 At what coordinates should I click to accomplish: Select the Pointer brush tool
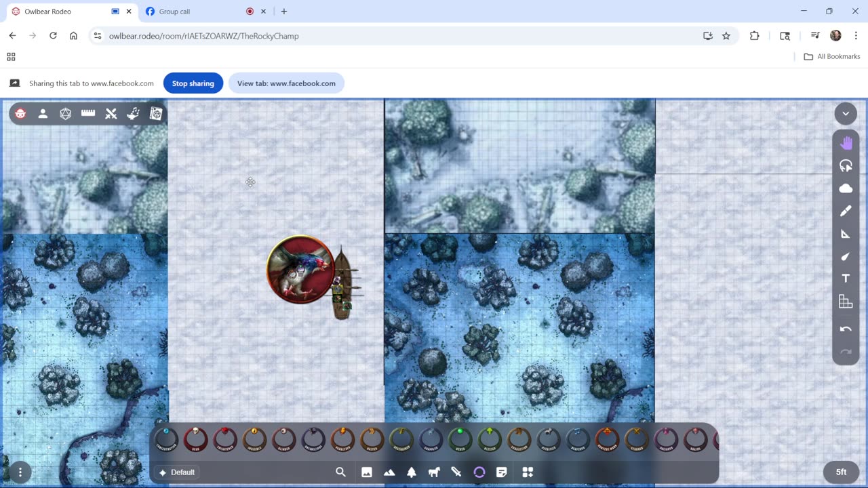pyautogui.click(x=846, y=256)
